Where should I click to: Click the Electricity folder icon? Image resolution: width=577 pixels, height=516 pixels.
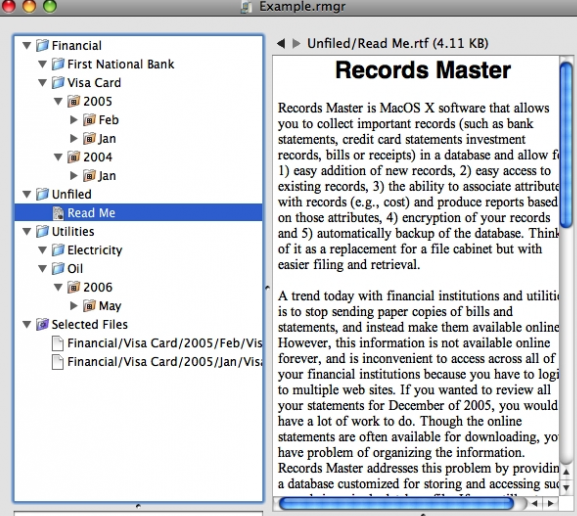[58, 250]
